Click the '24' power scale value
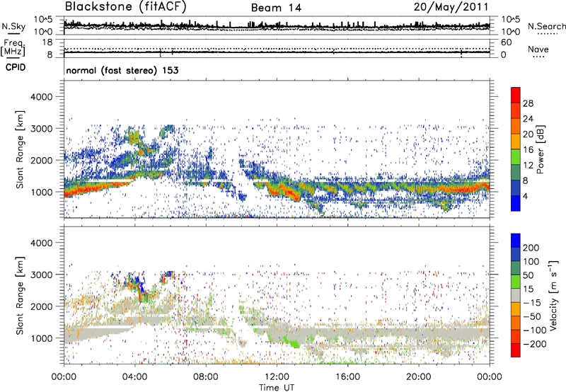Screen dimensions: 566x392 pyautogui.click(x=528, y=119)
